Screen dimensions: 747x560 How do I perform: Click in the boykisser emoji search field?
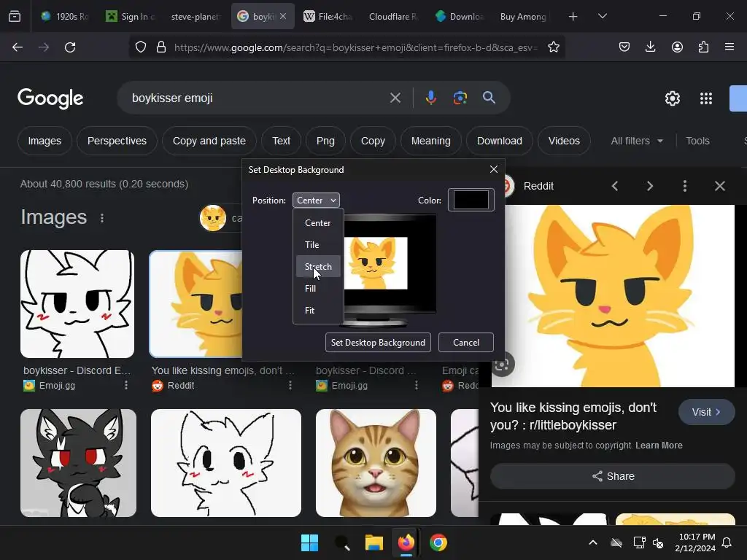click(258, 98)
